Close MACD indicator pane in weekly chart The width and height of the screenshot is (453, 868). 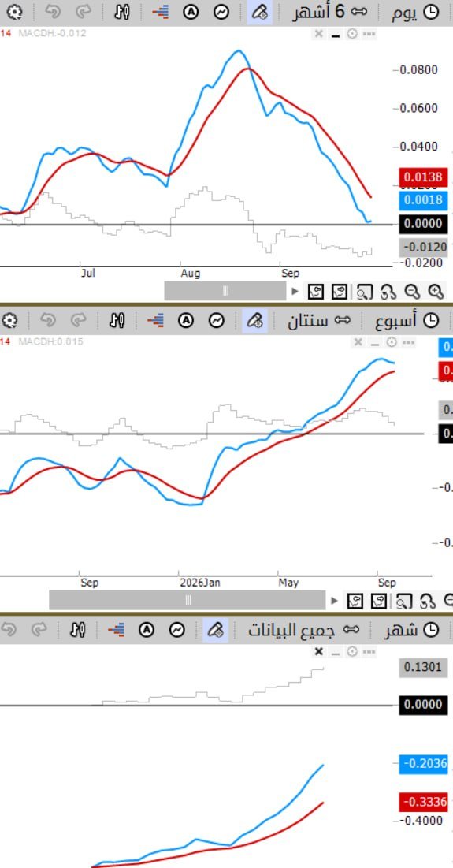[358, 343]
